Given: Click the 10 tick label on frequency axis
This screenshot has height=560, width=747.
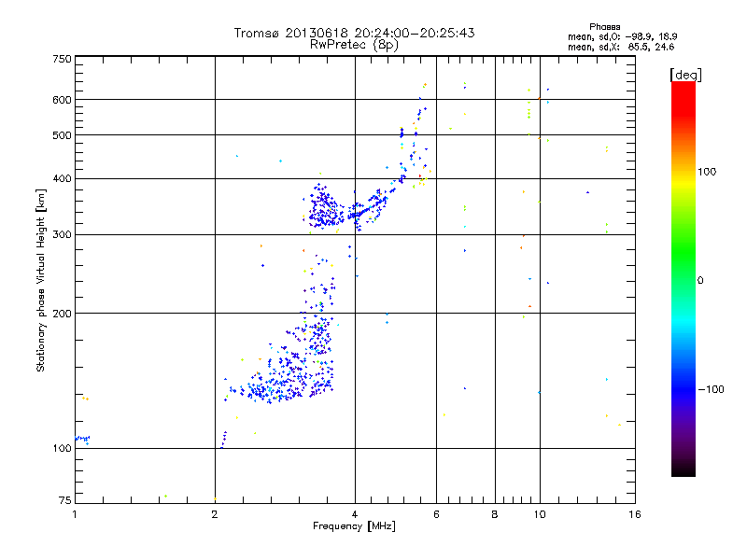Looking at the screenshot, I should coord(540,514).
